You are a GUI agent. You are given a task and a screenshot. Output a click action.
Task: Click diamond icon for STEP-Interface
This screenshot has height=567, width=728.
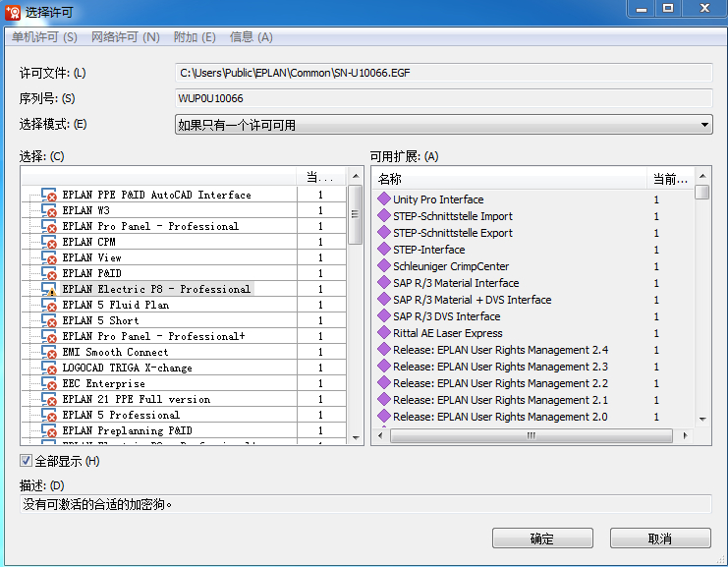384,249
